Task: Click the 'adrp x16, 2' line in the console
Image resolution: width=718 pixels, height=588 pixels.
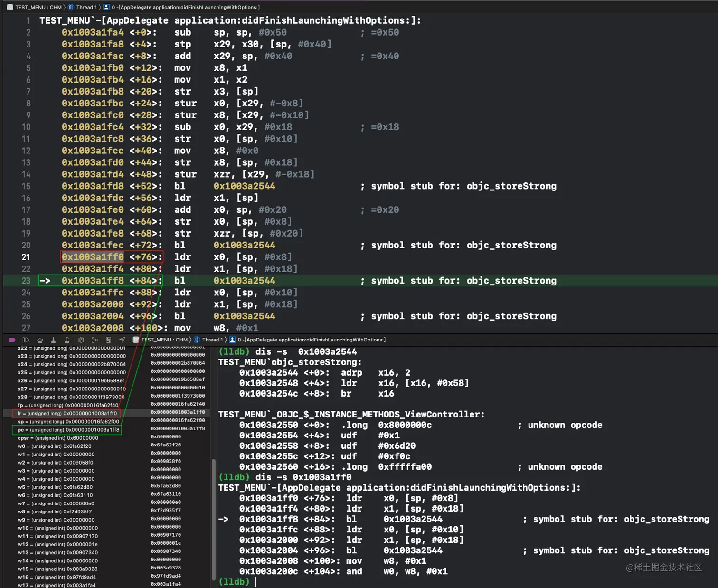Action: pyautogui.click(x=325, y=373)
